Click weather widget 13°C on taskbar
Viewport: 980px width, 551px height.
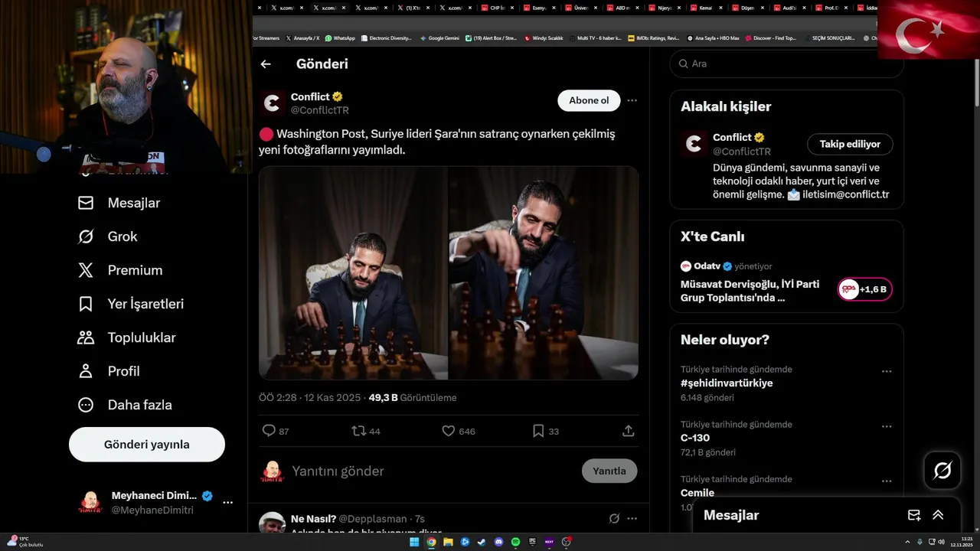point(25,542)
